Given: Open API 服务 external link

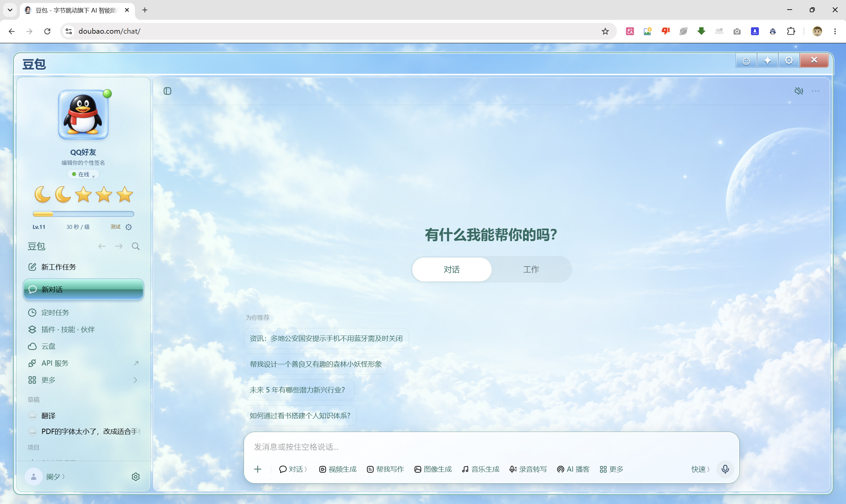Looking at the screenshot, I should tap(83, 363).
